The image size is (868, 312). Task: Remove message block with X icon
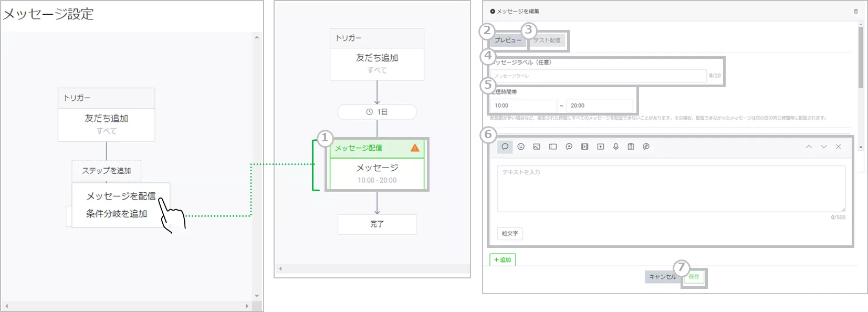pos(838,147)
